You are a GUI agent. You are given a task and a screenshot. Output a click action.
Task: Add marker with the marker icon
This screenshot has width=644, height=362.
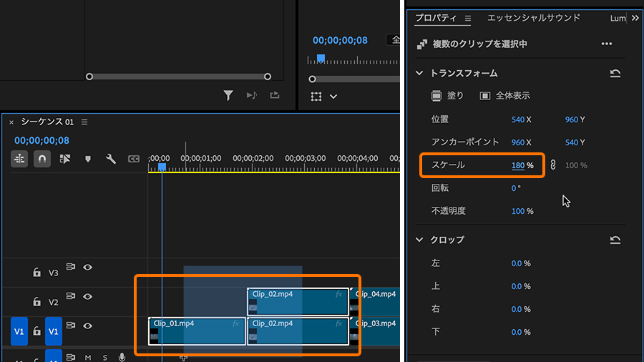point(88,160)
